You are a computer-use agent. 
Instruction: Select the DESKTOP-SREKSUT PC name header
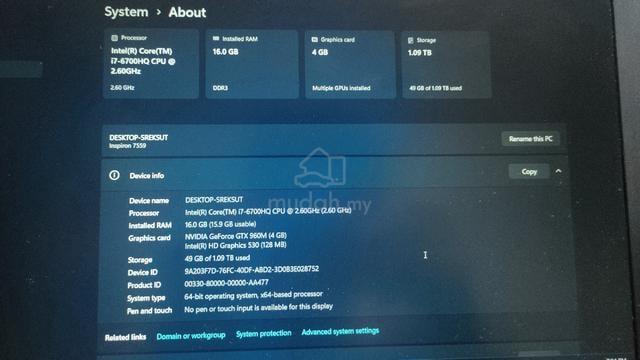point(138,138)
